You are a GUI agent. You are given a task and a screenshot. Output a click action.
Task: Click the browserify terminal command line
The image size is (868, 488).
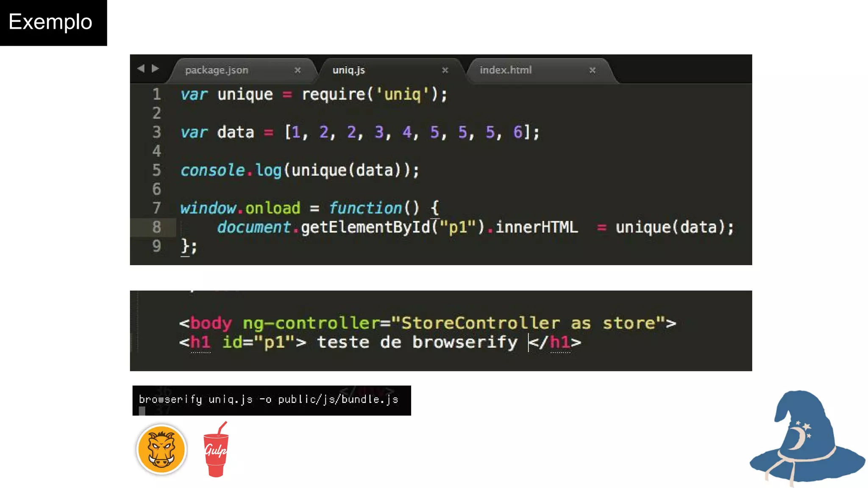pos(268,399)
